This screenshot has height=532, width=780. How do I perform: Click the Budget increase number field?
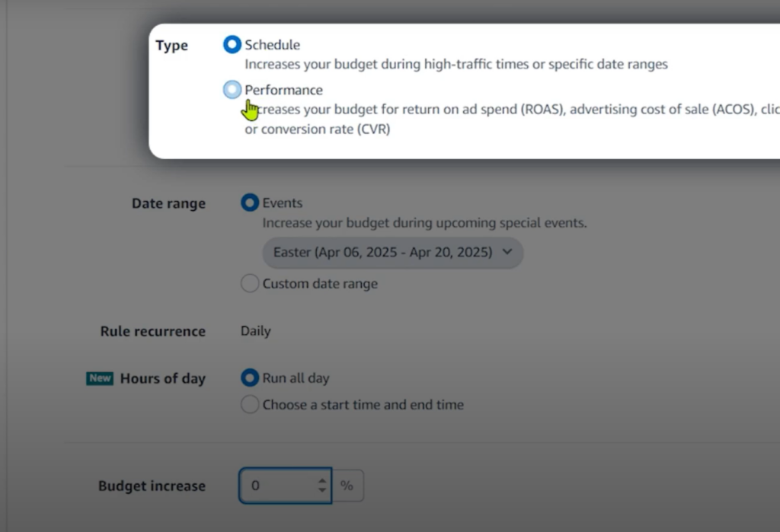(279, 486)
